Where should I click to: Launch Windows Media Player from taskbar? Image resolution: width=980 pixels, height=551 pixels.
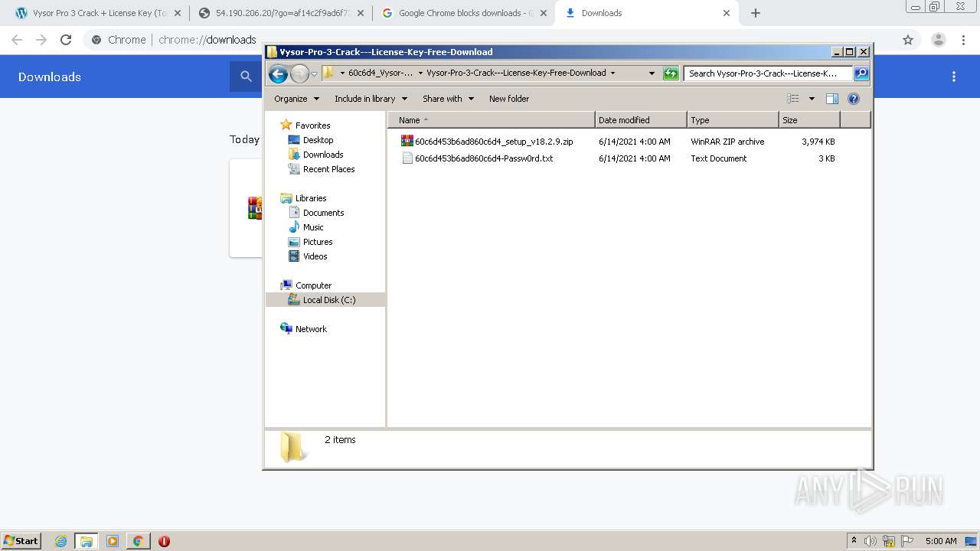click(113, 541)
